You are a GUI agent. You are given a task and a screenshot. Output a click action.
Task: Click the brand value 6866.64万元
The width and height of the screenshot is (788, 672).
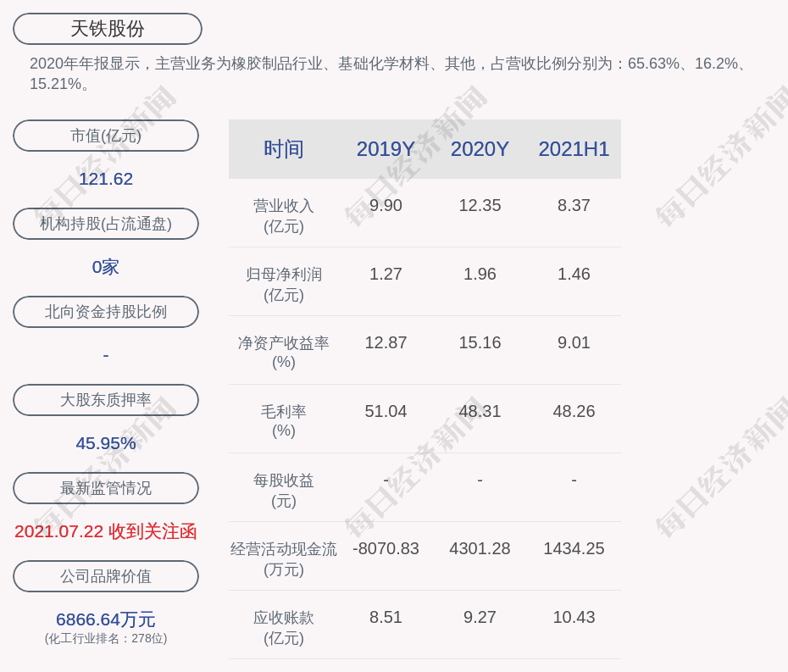pos(106,619)
